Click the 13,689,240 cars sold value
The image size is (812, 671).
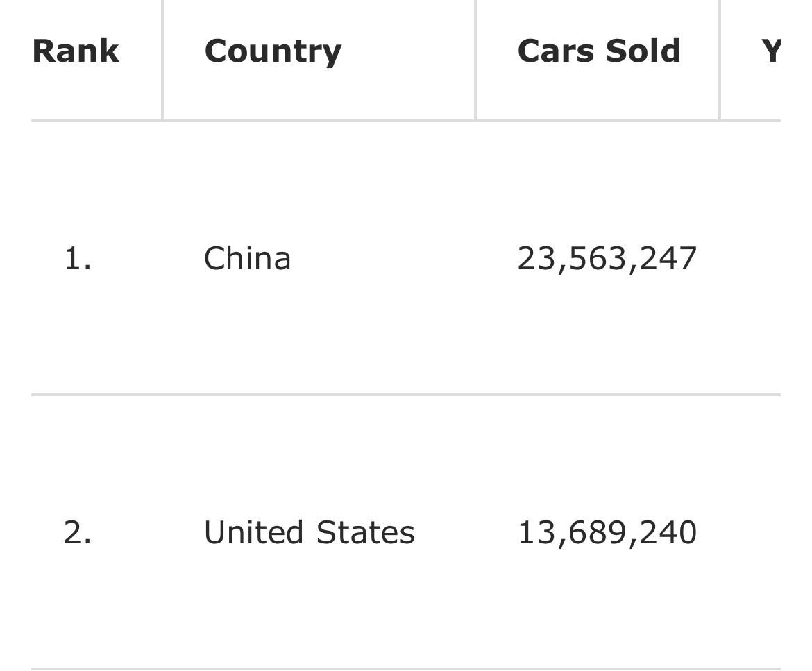point(607,533)
